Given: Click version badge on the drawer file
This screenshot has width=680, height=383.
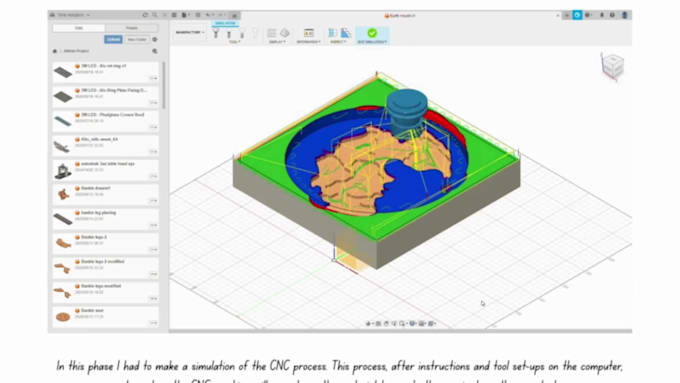Looking at the screenshot, I should coord(154,200).
